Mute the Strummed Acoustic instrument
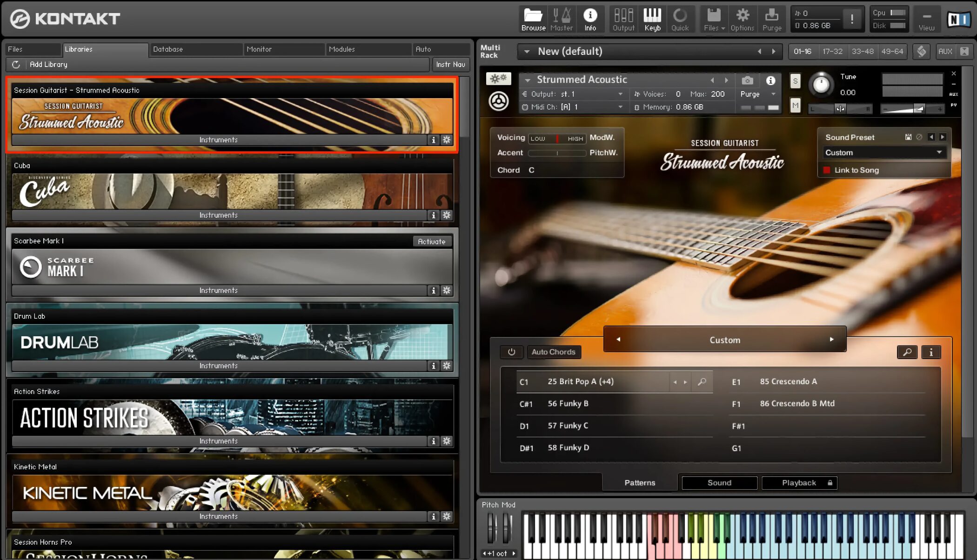This screenshot has width=977, height=560. (795, 106)
